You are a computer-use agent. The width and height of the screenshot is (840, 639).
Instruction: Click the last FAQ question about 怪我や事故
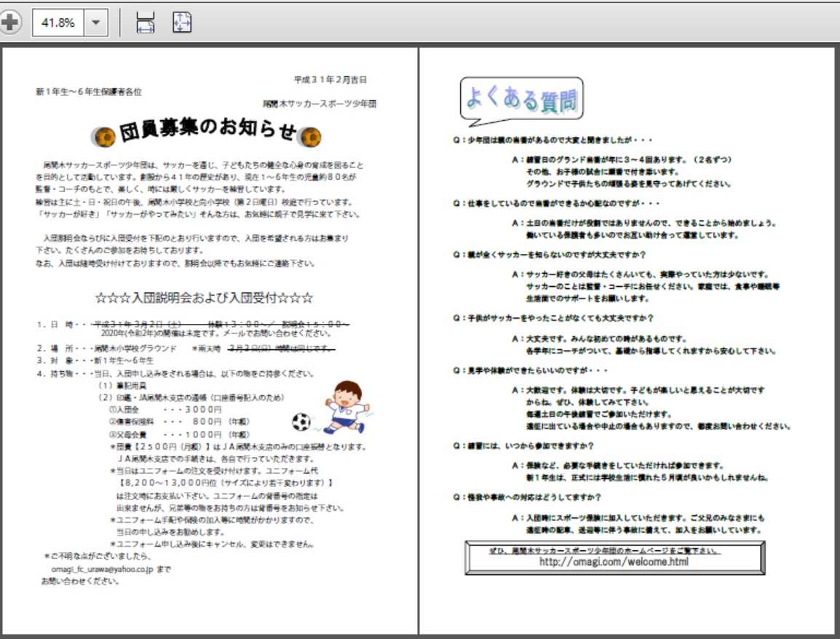526,498
